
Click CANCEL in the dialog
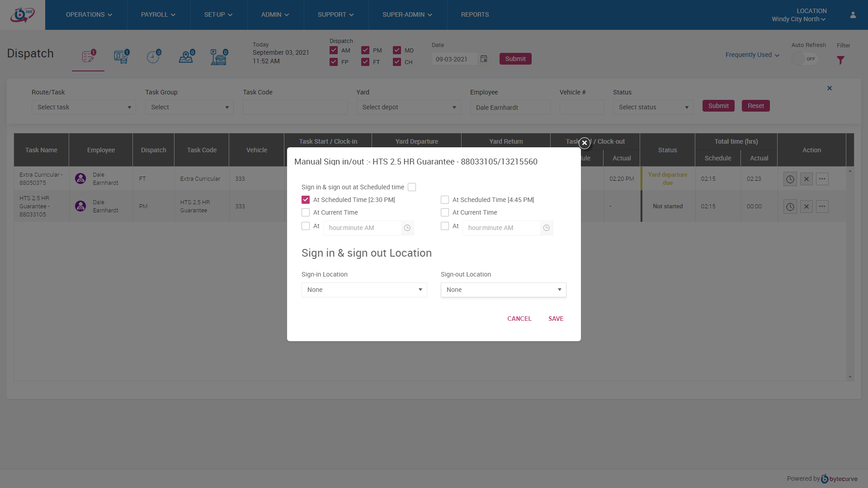point(519,319)
